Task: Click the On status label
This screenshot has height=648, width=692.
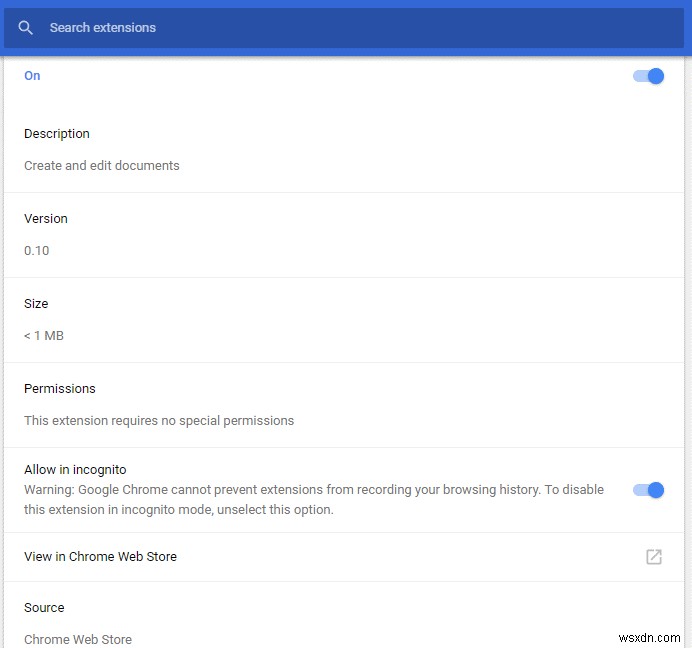Action: pos(32,76)
